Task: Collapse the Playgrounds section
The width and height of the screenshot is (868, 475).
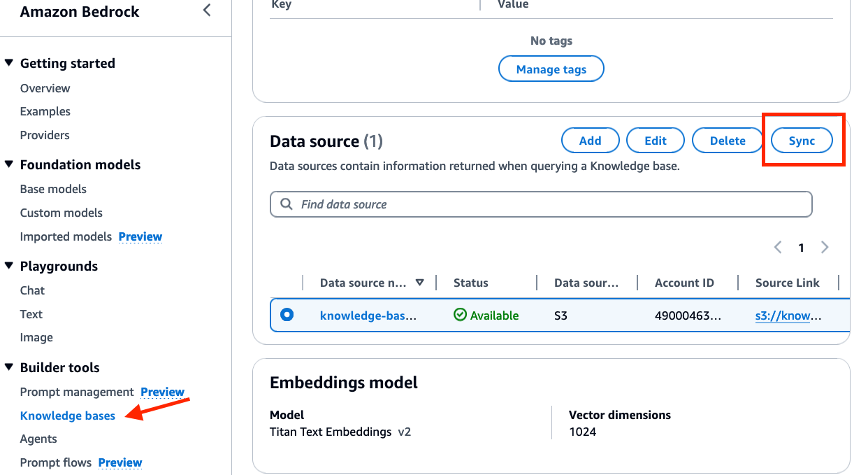Action: (8, 266)
